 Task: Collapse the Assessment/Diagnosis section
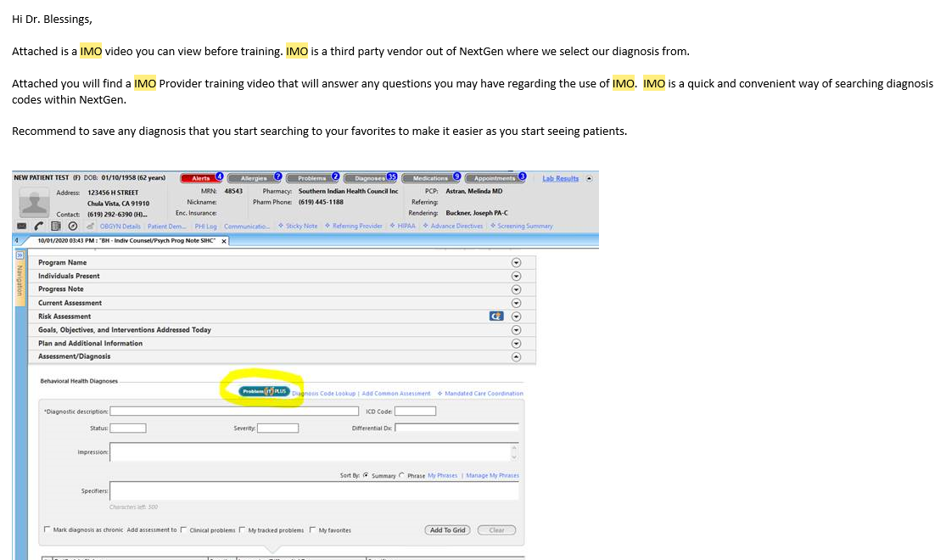(x=516, y=356)
